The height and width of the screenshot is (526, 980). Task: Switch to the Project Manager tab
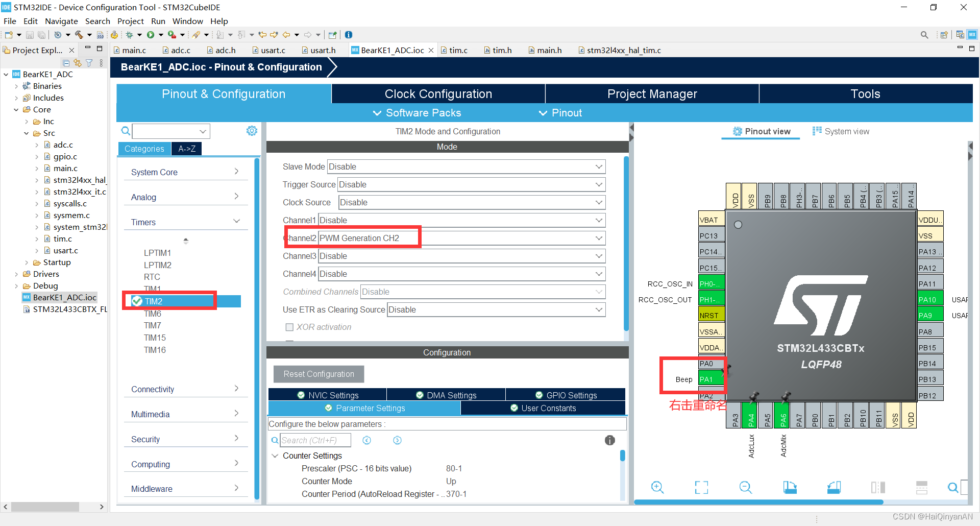coord(652,94)
